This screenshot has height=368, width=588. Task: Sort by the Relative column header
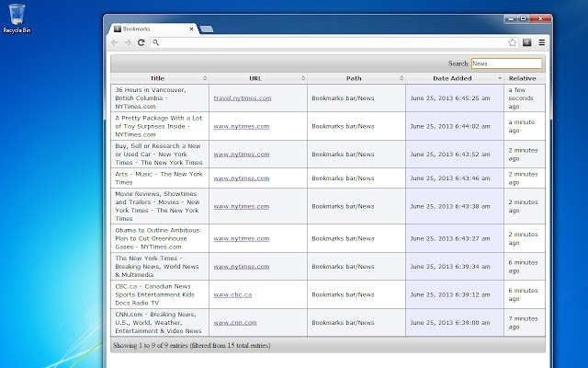pyautogui.click(x=523, y=78)
